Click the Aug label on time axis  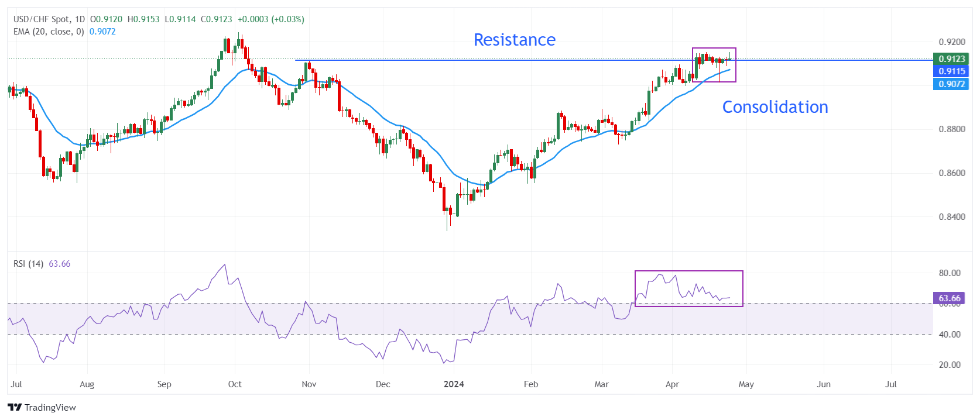[87, 384]
